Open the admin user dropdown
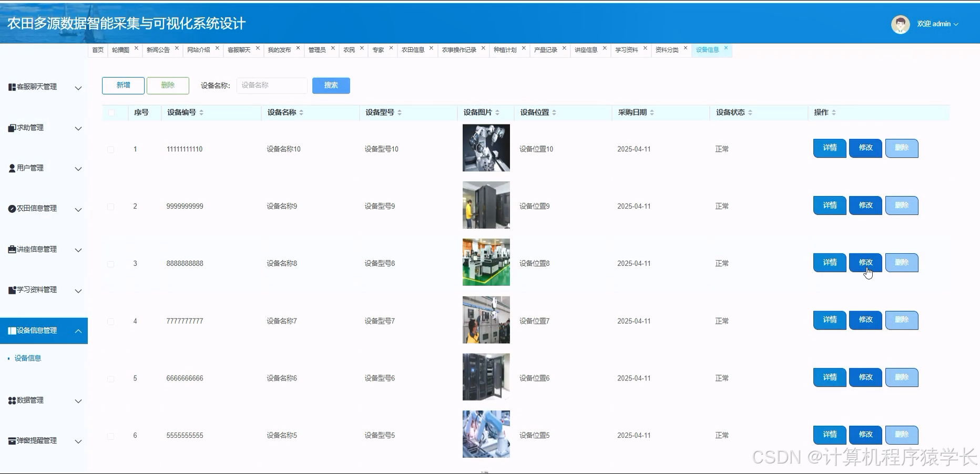This screenshot has width=980, height=474. tap(937, 24)
